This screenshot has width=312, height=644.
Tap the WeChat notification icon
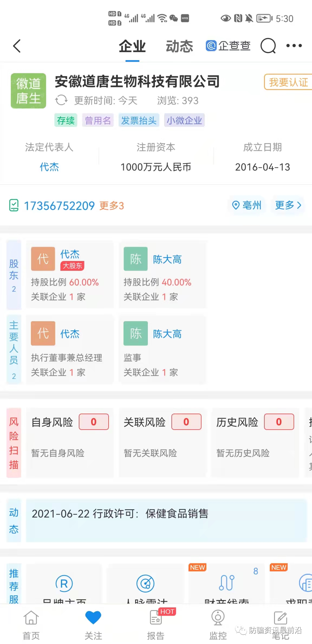174,18
